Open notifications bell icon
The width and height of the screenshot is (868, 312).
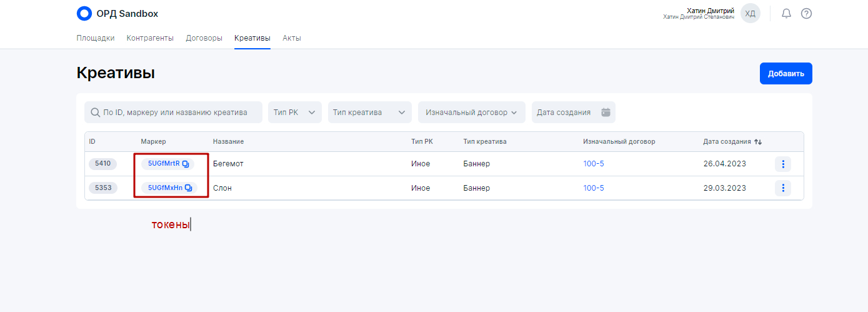pos(786,14)
